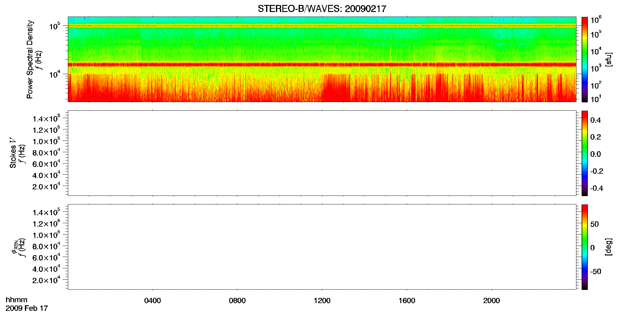
Task: Click the empty phi RTN panel
Action: pyautogui.click(x=322, y=247)
